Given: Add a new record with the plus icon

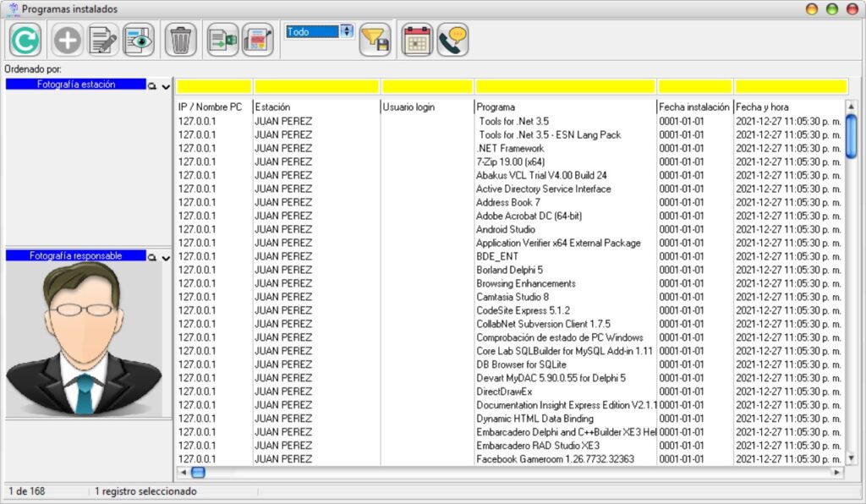Looking at the screenshot, I should [x=68, y=40].
